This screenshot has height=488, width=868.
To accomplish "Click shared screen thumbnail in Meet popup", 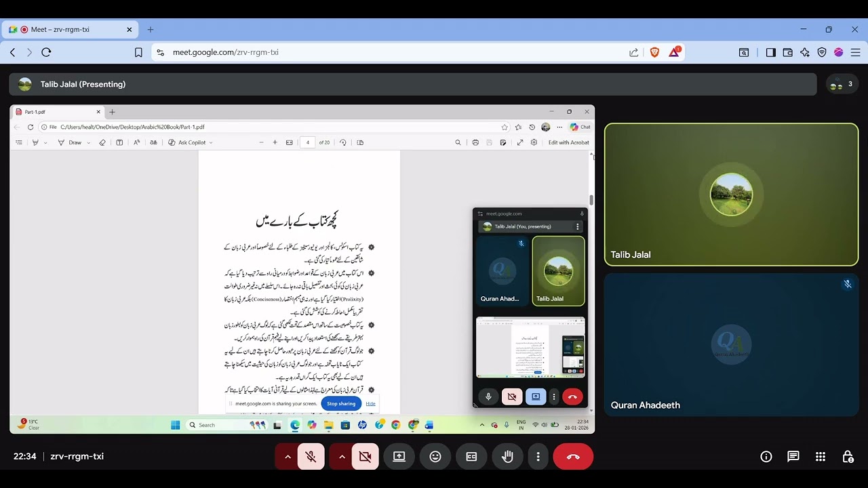I will tap(530, 347).
